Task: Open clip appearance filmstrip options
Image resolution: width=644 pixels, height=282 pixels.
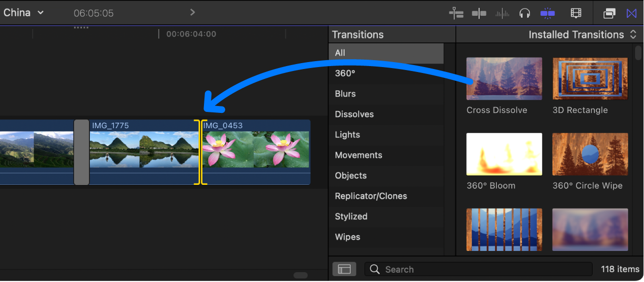Action: coord(576,13)
